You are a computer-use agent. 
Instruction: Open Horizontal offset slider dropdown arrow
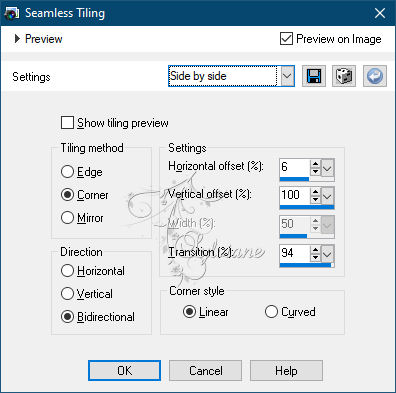click(327, 168)
